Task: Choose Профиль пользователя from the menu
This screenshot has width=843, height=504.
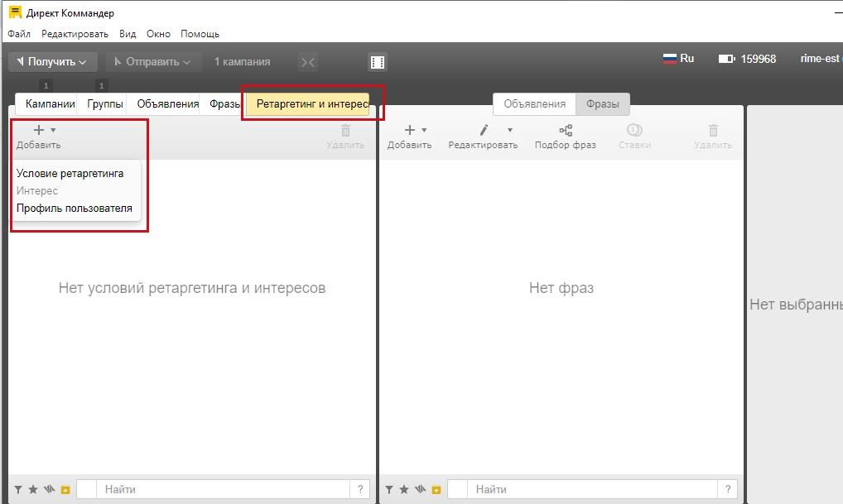Action: (75, 208)
